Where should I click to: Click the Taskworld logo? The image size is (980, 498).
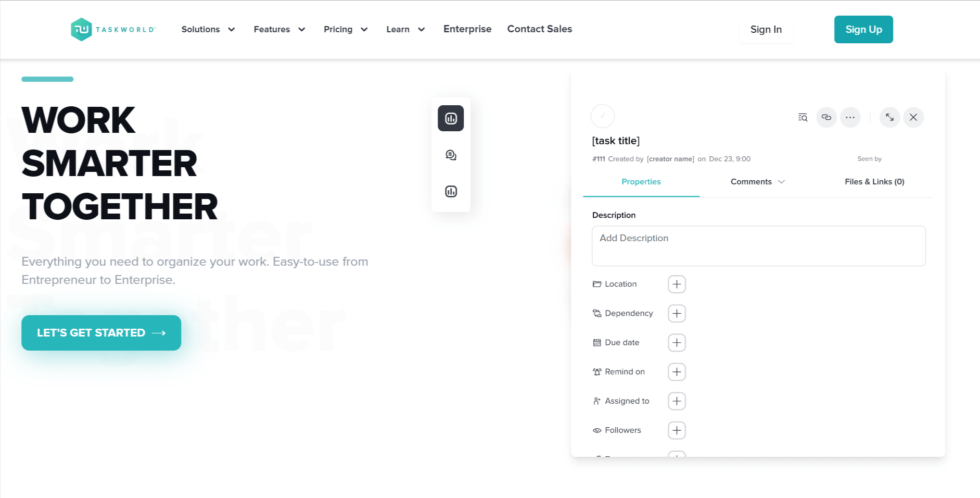[112, 29]
